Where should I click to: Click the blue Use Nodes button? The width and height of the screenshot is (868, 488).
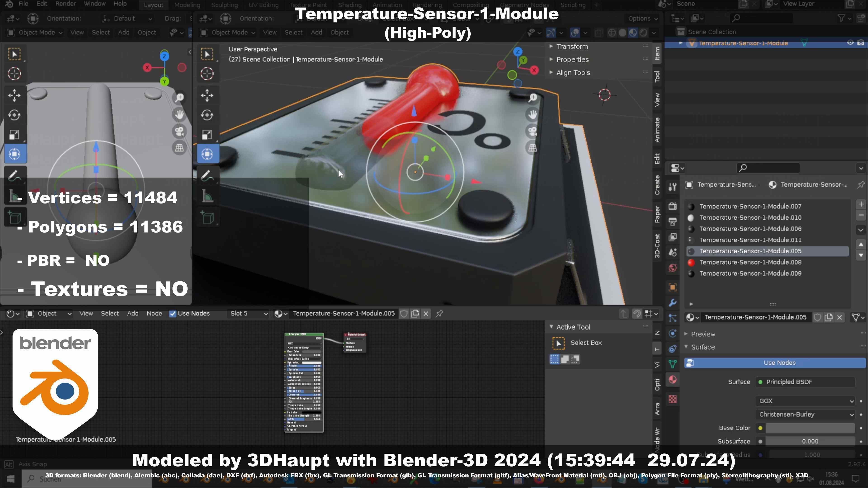pyautogui.click(x=775, y=363)
